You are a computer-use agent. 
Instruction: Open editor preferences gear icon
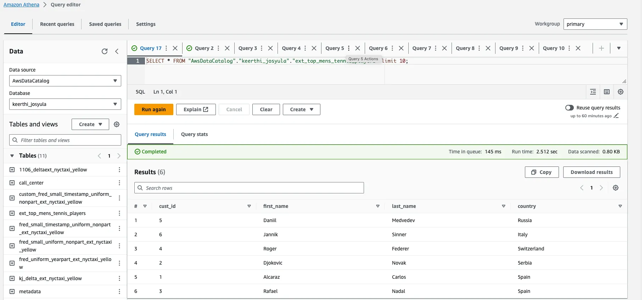coord(621,92)
